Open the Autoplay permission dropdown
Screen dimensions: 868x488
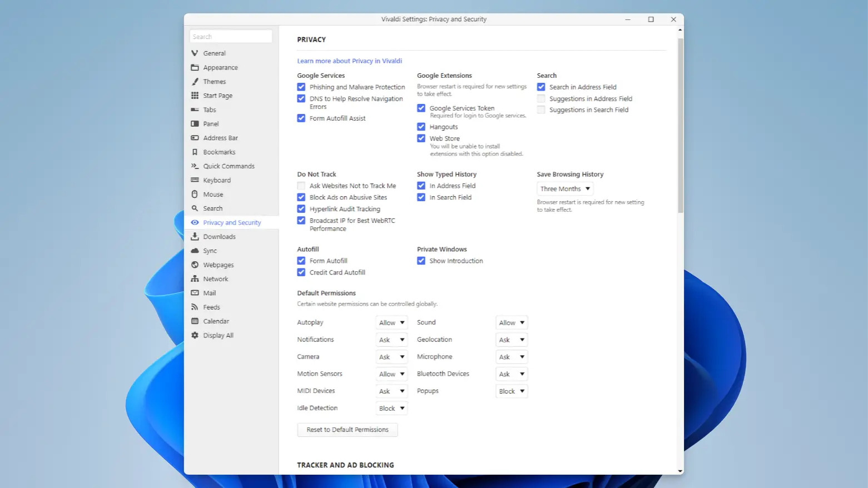click(x=391, y=322)
